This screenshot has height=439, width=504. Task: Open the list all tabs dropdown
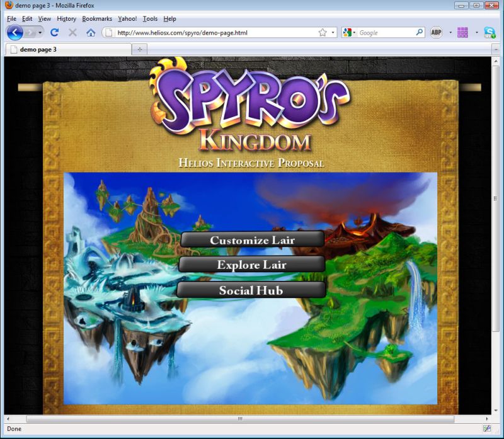click(495, 50)
